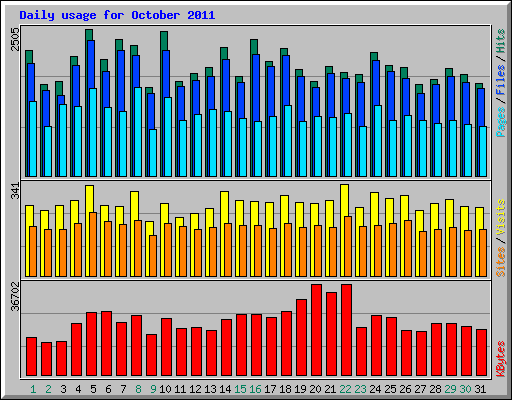Click day label 18 on the axis
The height and width of the screenshot is (400, 512).
tap(285, 389)
